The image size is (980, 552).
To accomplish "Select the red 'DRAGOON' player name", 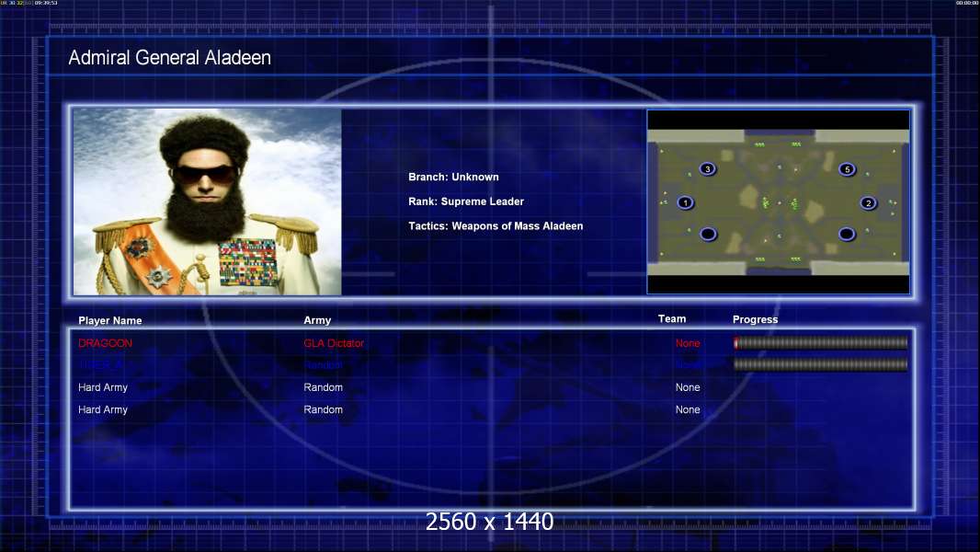I will (x=105, y=343).
